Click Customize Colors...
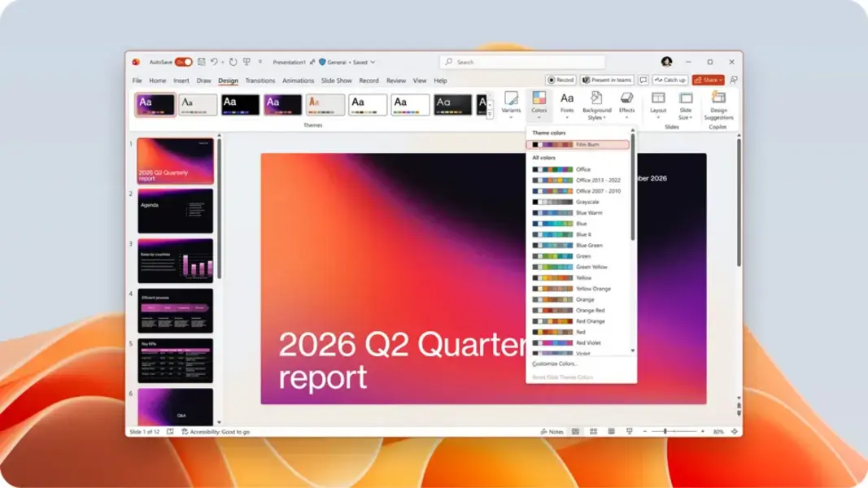 click(554, 364)
